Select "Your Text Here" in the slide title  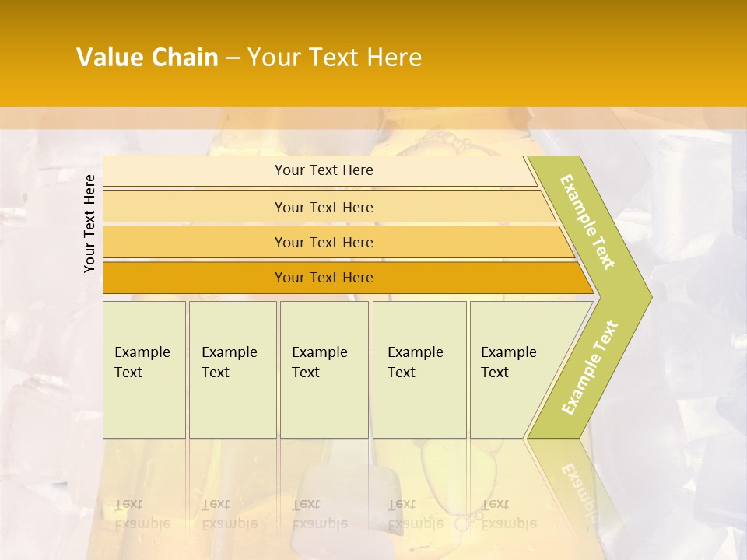[335, 58]
